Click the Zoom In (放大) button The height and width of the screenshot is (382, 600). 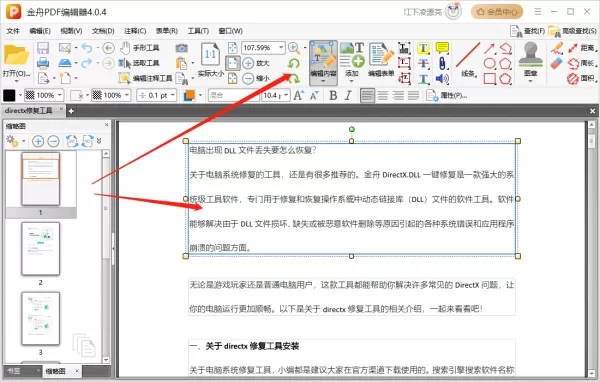point(256,63)
